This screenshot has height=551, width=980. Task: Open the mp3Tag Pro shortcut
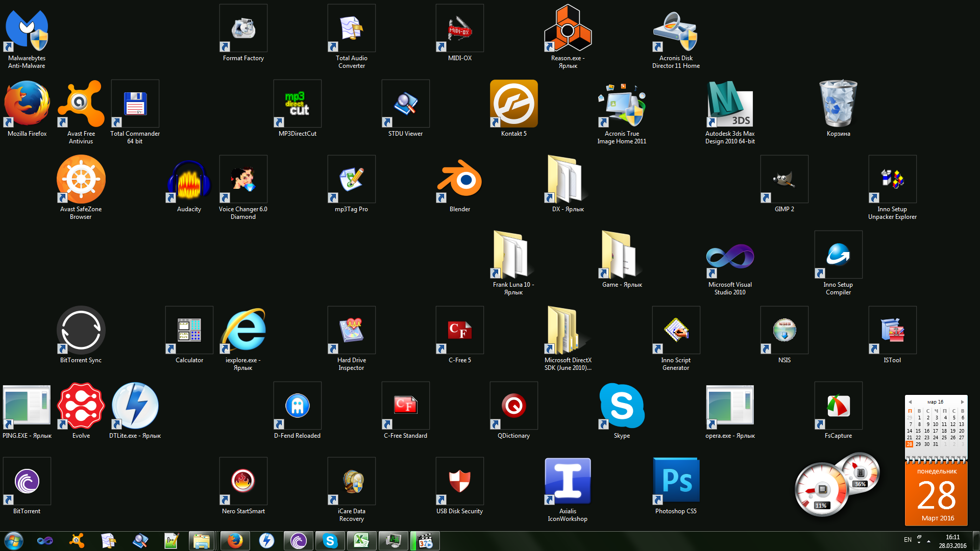coord(352,180)
